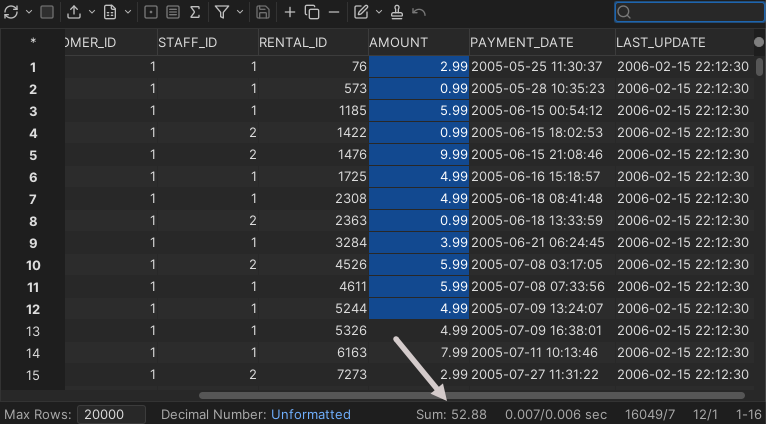Screen dimensions: 766x424
Task: Click the export upload icon
Action: [75, 12]
